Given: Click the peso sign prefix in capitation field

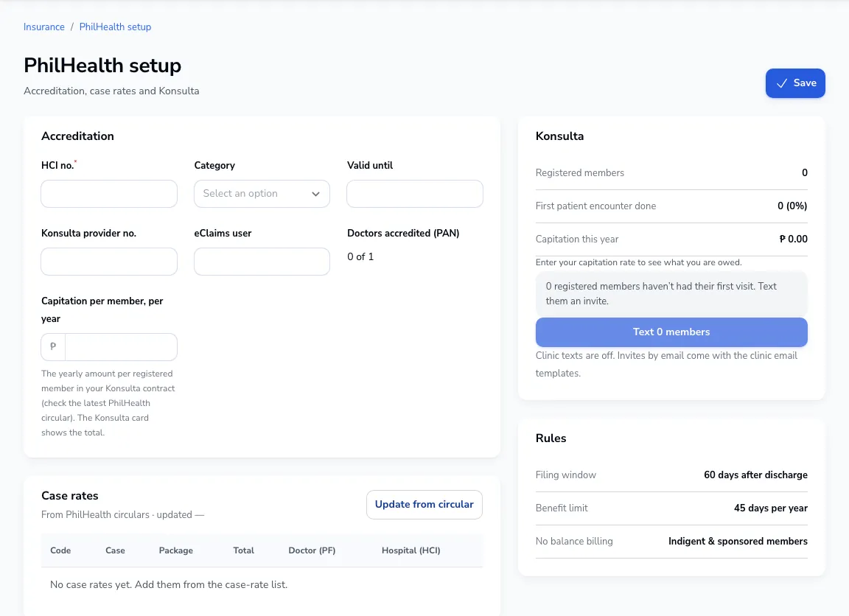Looking at the screenshot, I should (53, 347).
